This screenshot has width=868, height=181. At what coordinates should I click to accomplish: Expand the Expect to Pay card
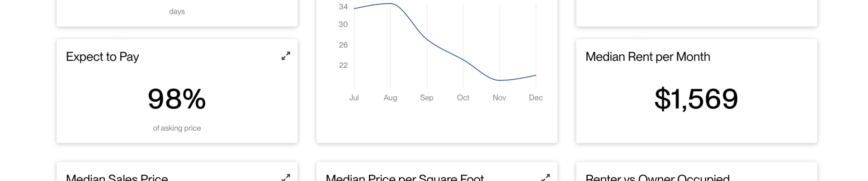[x=286, y=56]
